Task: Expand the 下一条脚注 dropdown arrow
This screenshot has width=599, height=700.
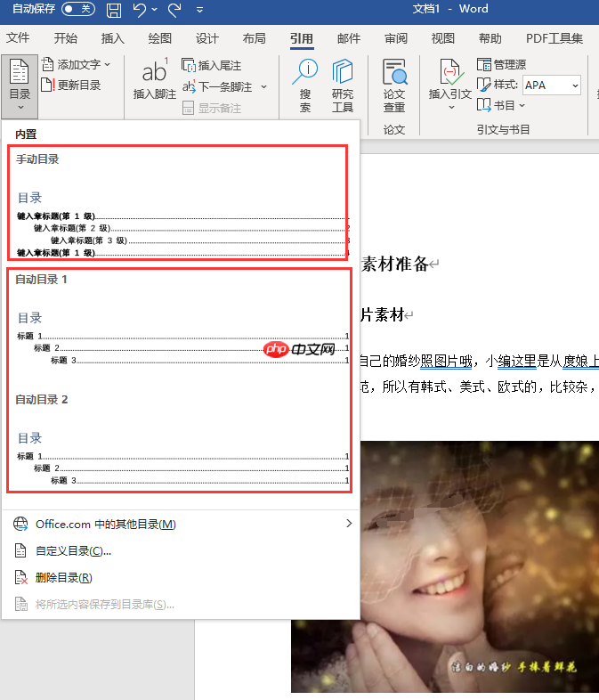Action: click(263, 86)
